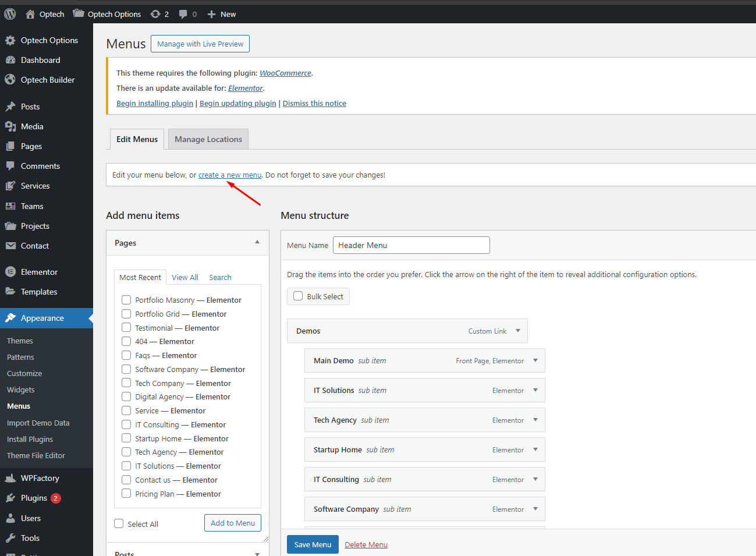Screen dimensions: 756x556
Task: Click the Menu Name input field
Action: [411, 245]
